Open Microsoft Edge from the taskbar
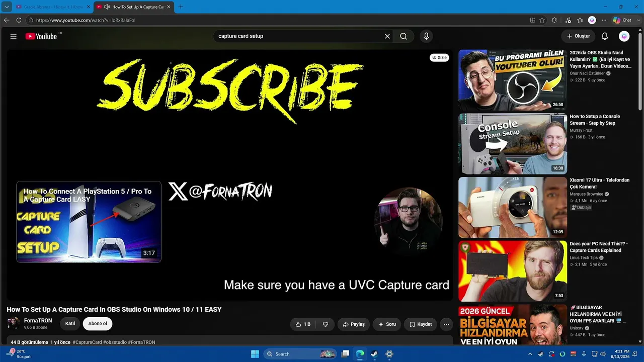This screenshot has width=644, height=362. [360, 354]
